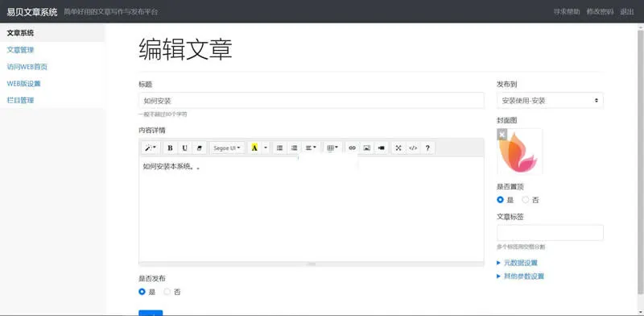The height and width of the screenshot is (316, 644).
Task: Toggle underline formatting in the editor
Action: 185,148
